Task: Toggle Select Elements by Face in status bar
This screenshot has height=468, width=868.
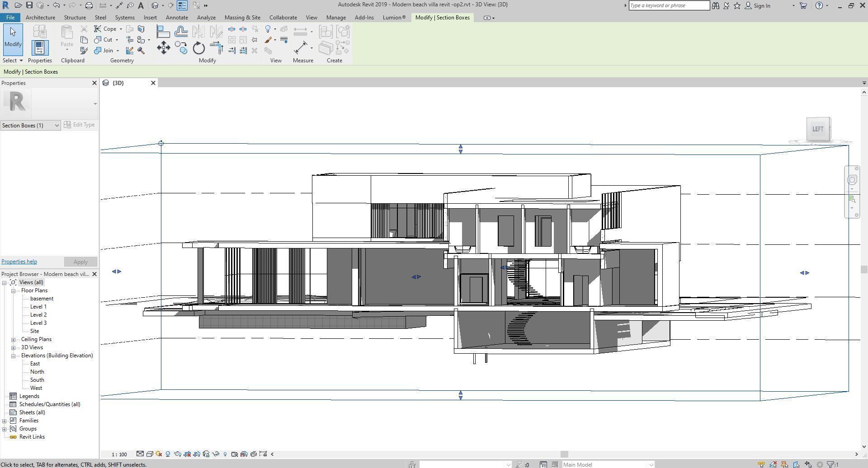Action: click(x=797, y=464)
